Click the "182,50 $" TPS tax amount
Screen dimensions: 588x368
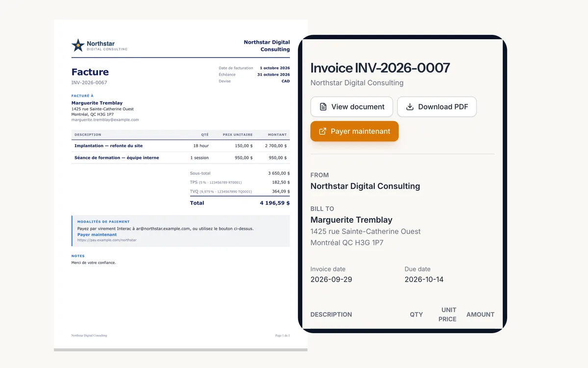(281, 182)
